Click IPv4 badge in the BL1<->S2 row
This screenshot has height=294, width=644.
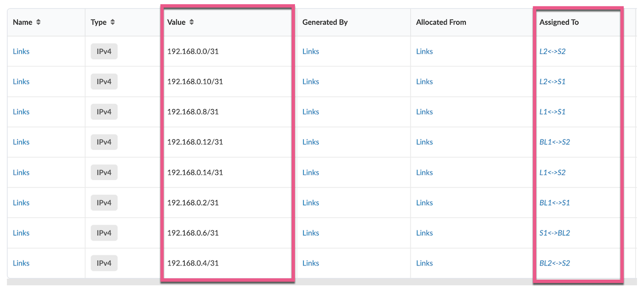(104, 142)
